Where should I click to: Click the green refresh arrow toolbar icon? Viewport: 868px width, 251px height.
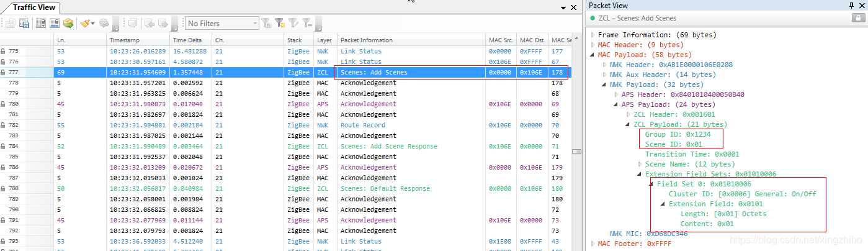pos(68,24)
